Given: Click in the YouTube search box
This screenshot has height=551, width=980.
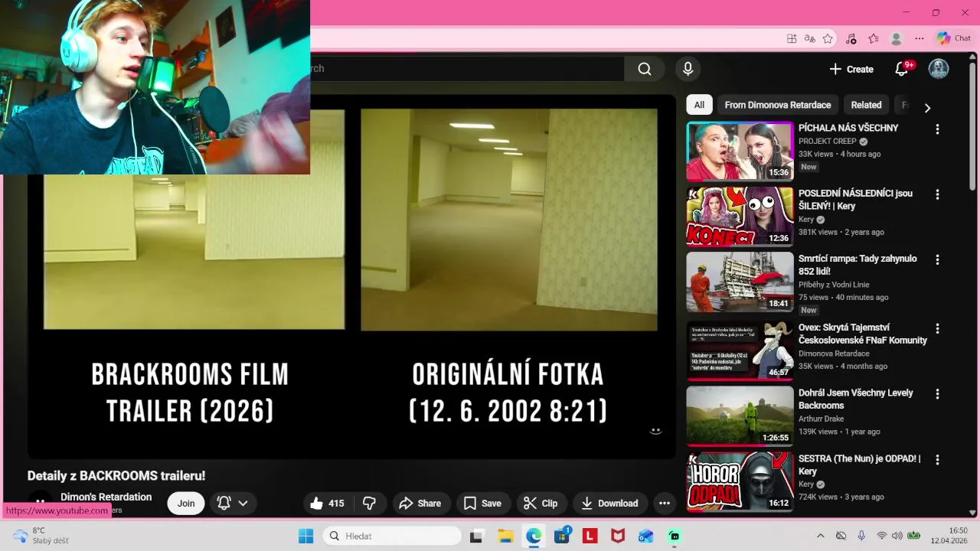Looking at the screenshot, I should coord(467,69).
